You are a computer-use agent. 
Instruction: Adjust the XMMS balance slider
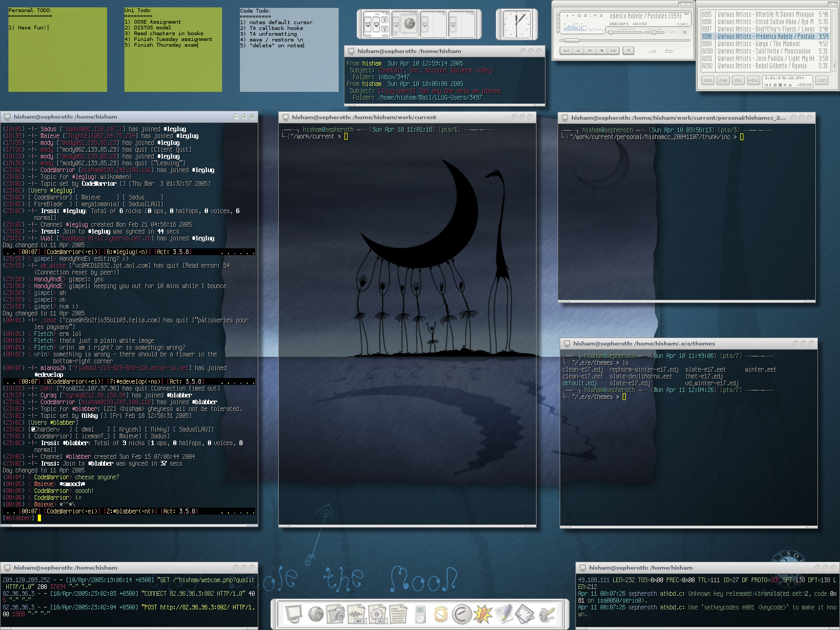click(x=654, y=33)
